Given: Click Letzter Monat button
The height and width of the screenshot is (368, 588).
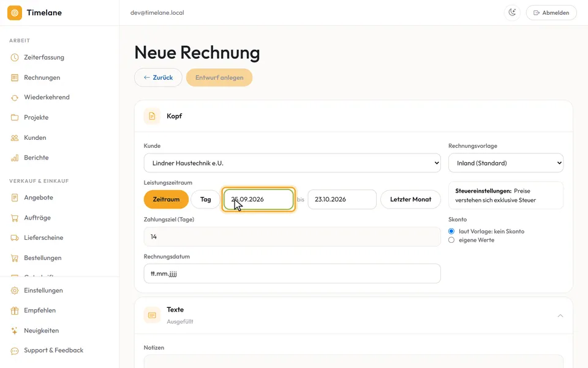Looking at the screenshot, I should pyautogui.click(x=410, y=199).
